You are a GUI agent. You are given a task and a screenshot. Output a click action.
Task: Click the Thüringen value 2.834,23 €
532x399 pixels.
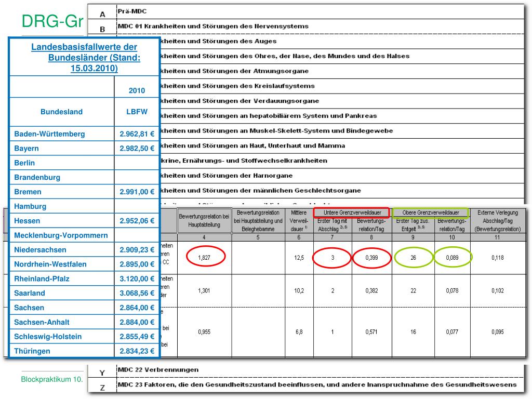(137, 351)
